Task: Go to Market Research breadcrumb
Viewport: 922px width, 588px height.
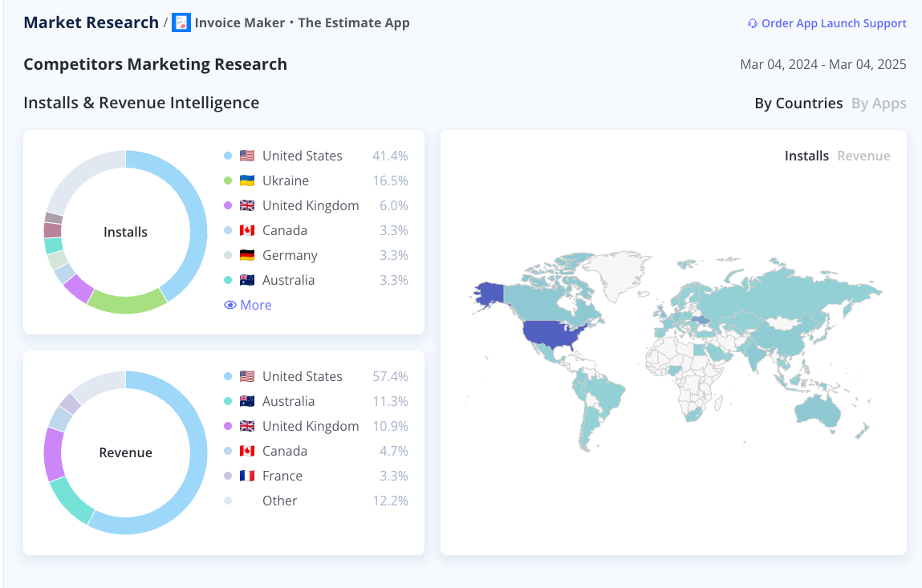Action: (x=91, y=22)
